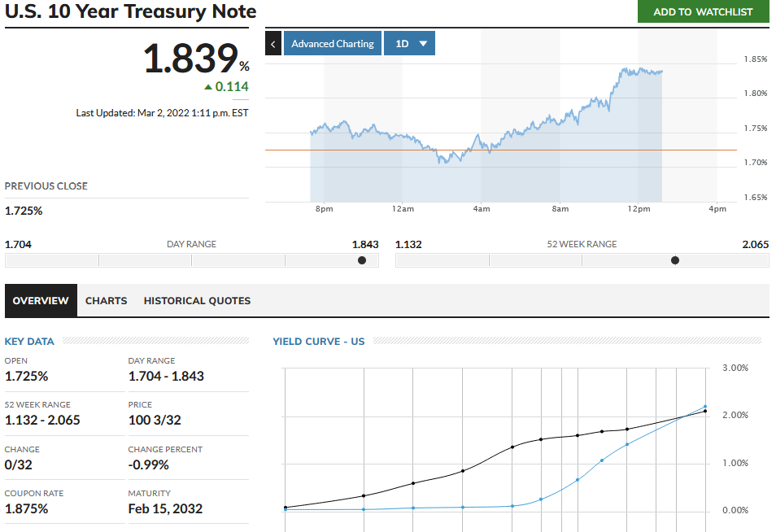Click the Price label in Key Data
This screenshot has width=776, height=532.
pyautogui.click(x=140, y=405)
